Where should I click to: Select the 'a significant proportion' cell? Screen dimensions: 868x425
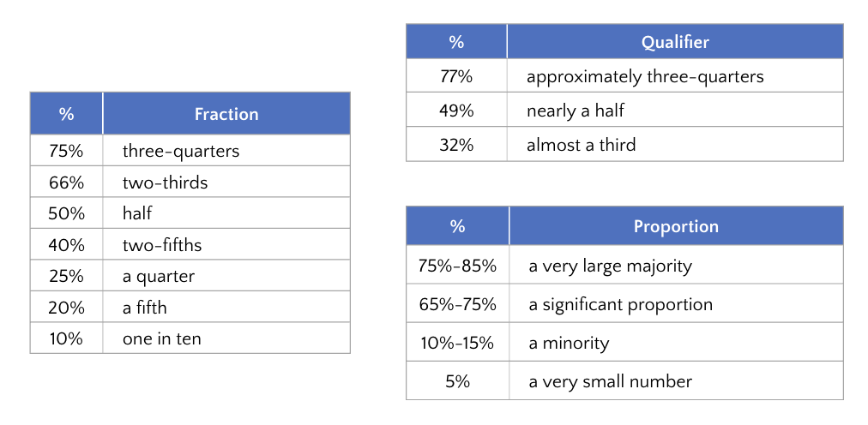(621, 304)
